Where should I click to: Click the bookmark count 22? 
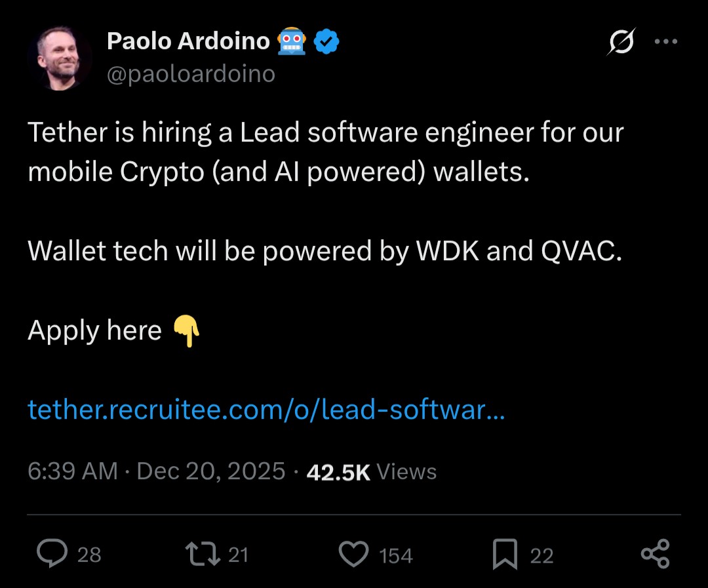[x=541, y=556]
